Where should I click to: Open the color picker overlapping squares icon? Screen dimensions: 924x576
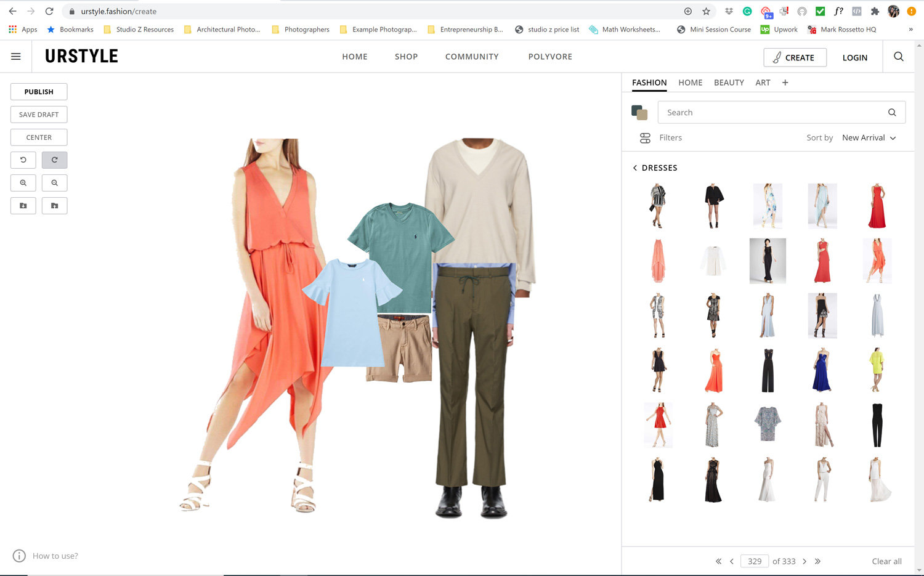[639, 113]
